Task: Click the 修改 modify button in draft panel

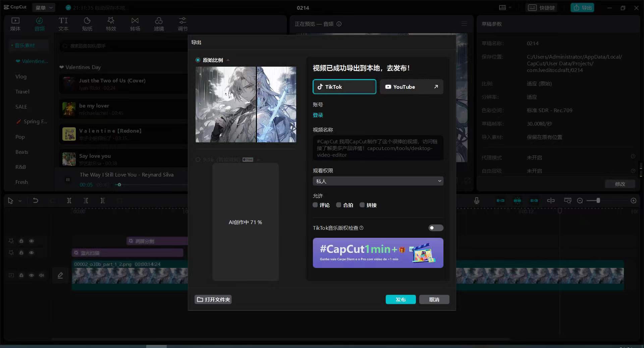Action: click(x=620, y=184)
